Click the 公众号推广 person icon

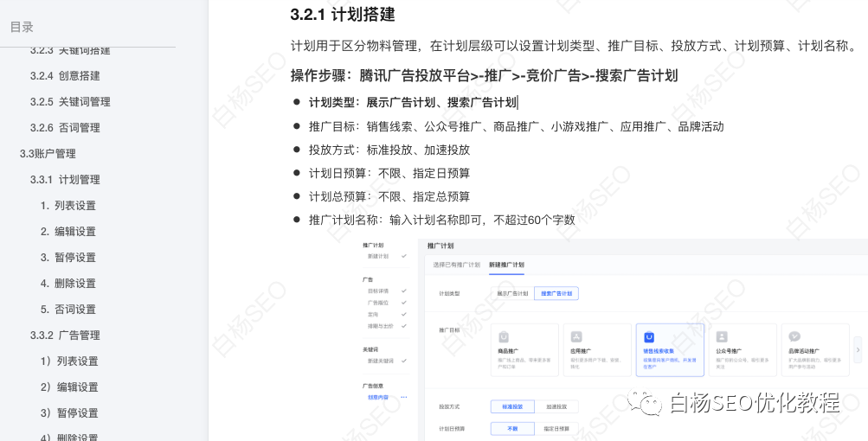[722, 337]
